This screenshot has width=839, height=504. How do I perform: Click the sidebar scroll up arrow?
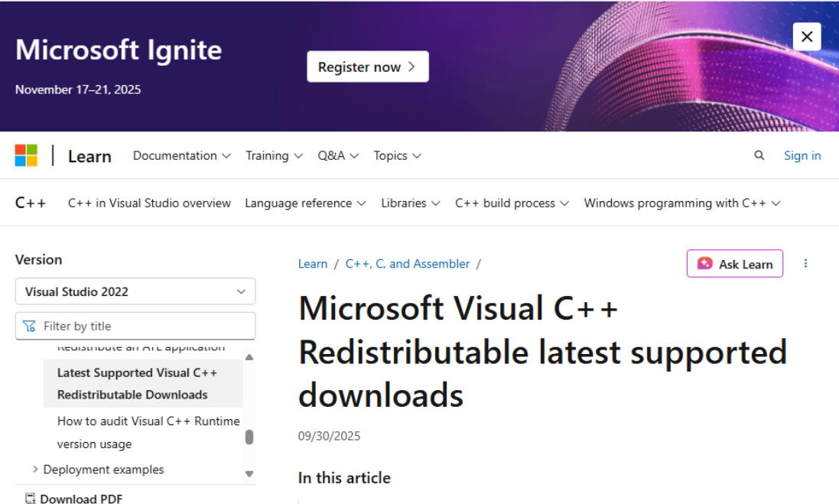[x=249, y=357]
